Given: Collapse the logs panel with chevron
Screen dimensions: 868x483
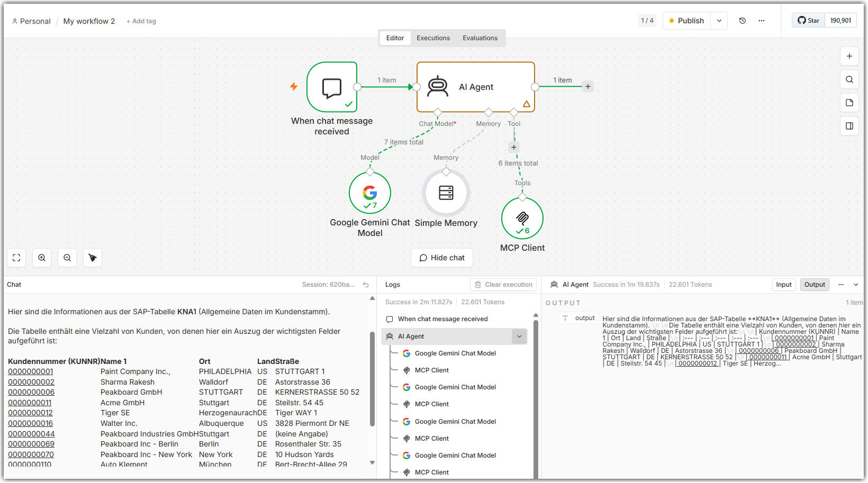Looking at the screenshot, I should point(856,285).
